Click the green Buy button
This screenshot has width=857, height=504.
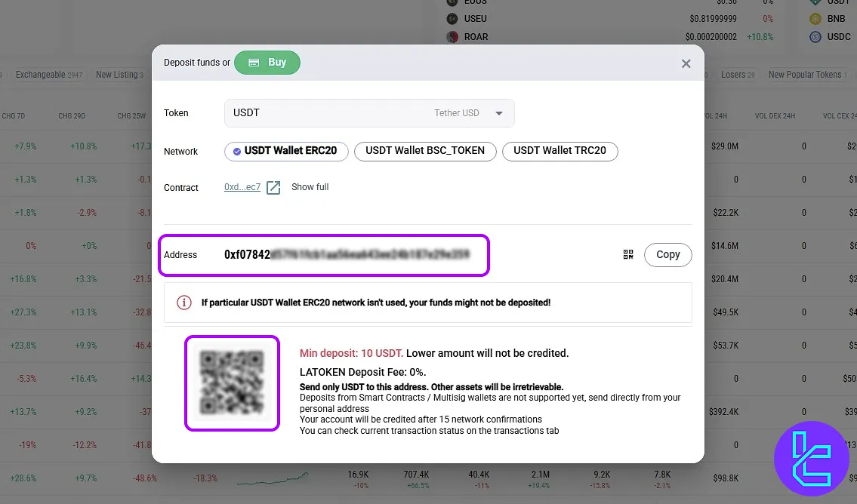tap(267, 63)
